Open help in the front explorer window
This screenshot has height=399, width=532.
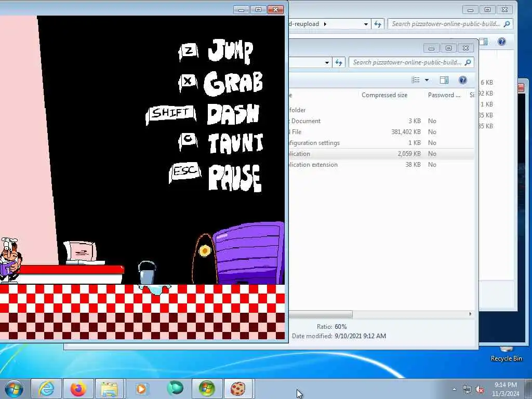tap(462, 80)
